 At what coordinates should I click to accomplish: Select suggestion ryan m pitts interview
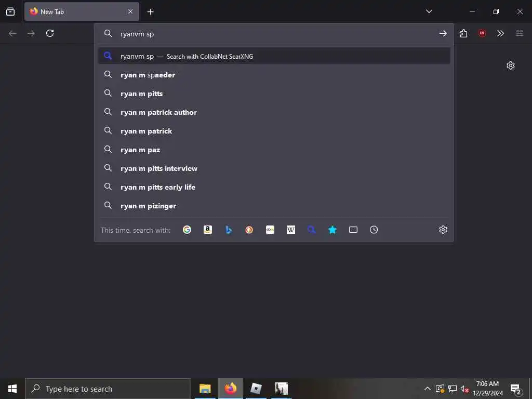(274, 168)
